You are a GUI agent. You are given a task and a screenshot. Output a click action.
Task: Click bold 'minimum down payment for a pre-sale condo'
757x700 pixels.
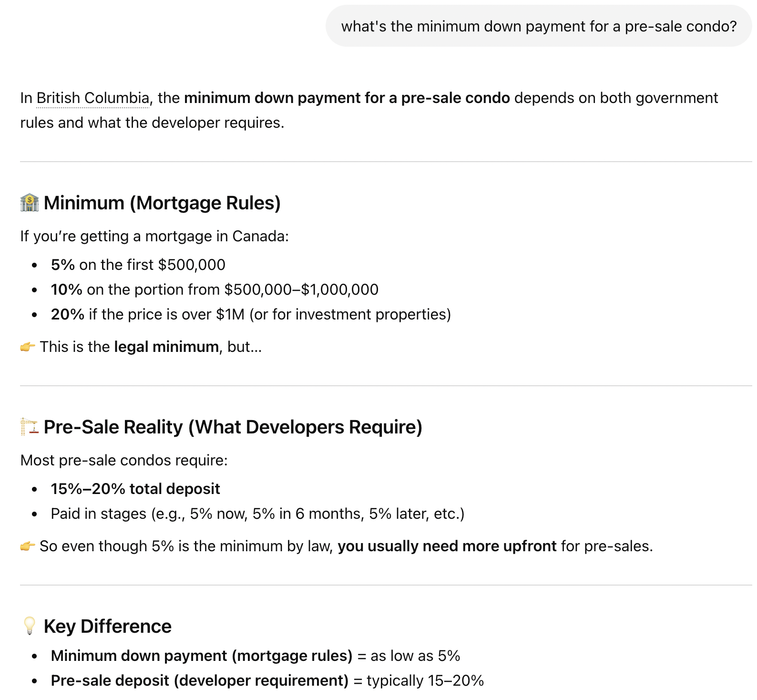pyautogui.click(x=347, y=98)
